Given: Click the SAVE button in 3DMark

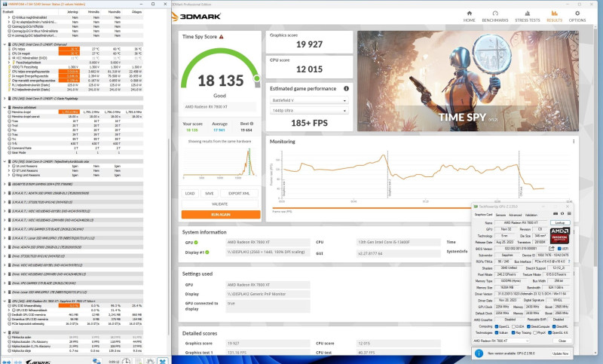Looking at the screenshot, I should [x=210, y=194].
